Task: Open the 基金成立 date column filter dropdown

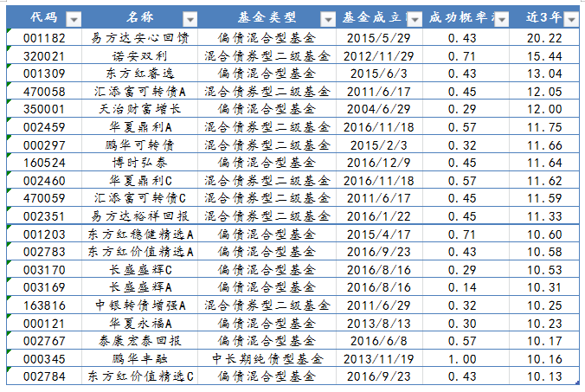Action: (415, 19)
